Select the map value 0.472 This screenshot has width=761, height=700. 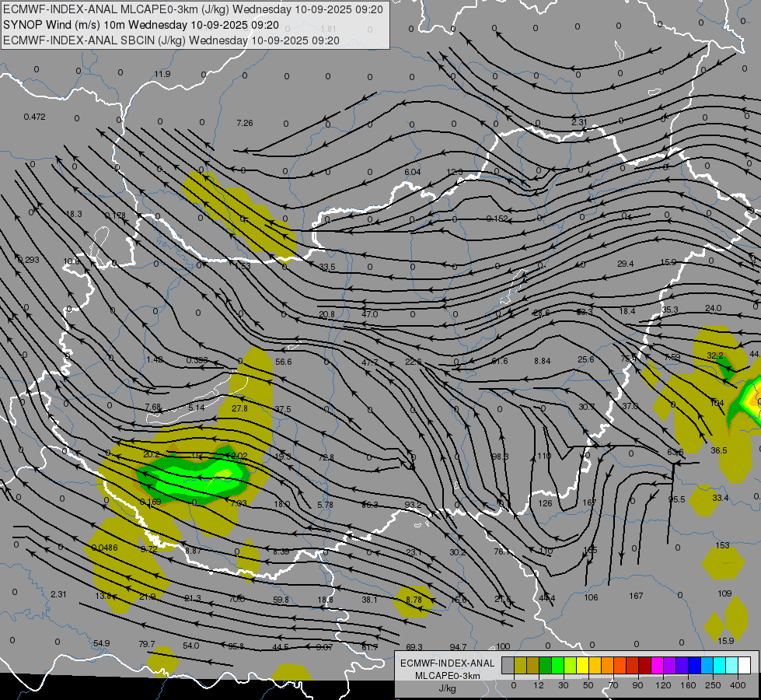point(34,117)
